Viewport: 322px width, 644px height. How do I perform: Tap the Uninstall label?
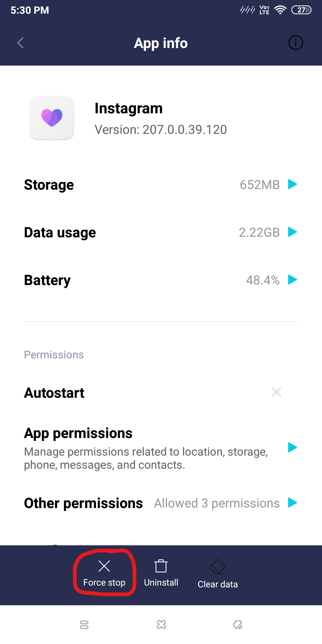click(161, 583)
